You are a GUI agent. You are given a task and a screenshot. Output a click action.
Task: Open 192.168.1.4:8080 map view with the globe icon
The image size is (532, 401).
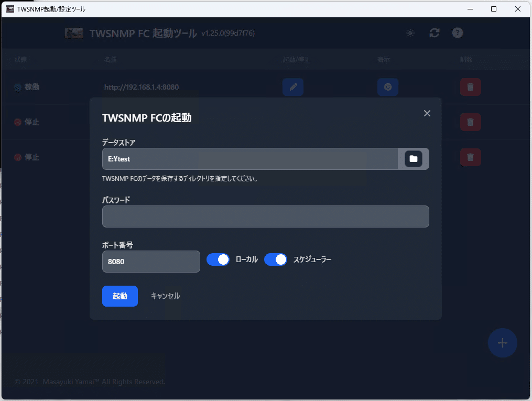coord(388,87)
